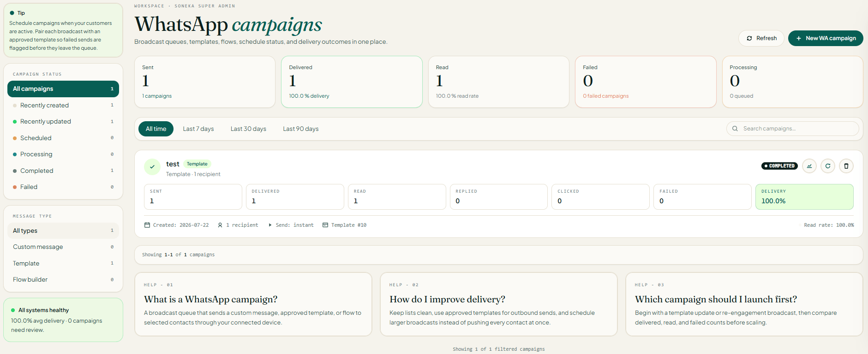Show Processing campaigns in sidebar
This screenshot has width=868, height=354.
click(63, 154)
